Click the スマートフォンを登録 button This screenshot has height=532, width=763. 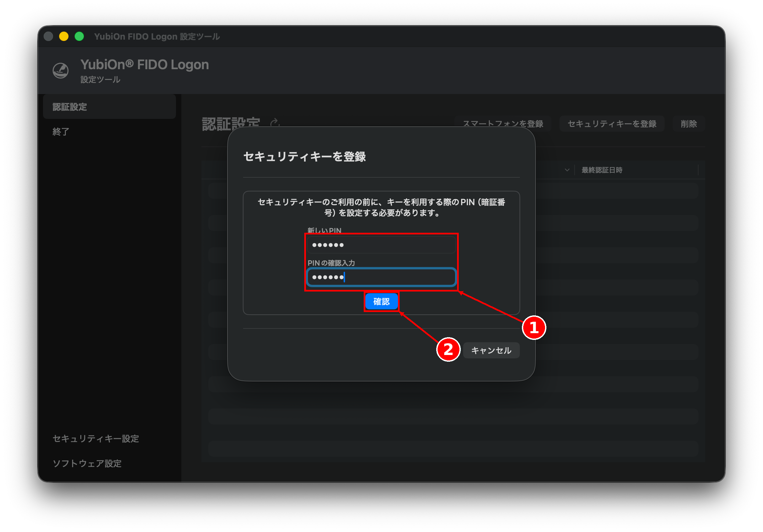(503, 124)
